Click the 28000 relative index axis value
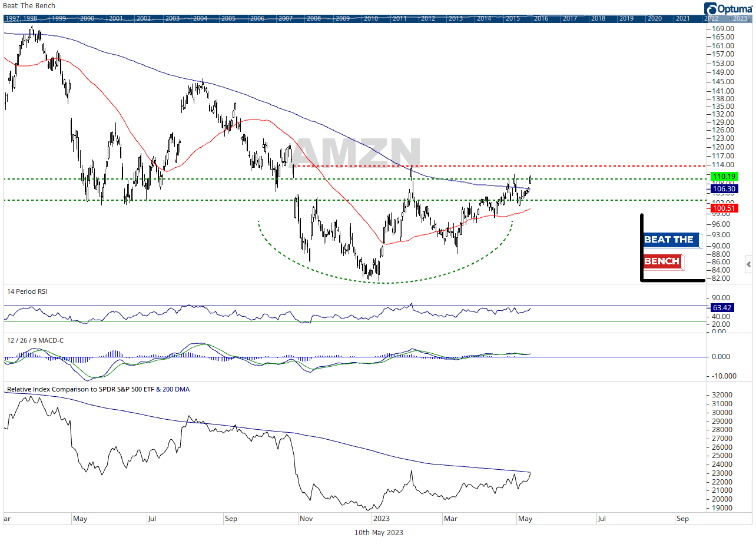The image size is (756, 544). click(x=722, y=429)
